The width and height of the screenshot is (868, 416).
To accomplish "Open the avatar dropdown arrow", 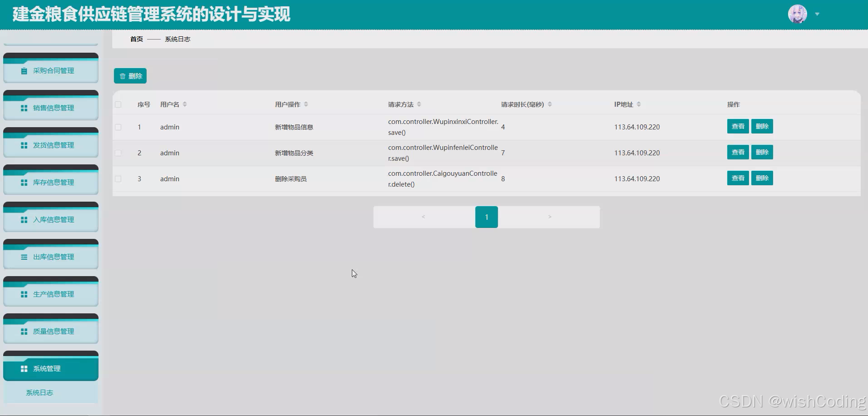I will (817, 14).
